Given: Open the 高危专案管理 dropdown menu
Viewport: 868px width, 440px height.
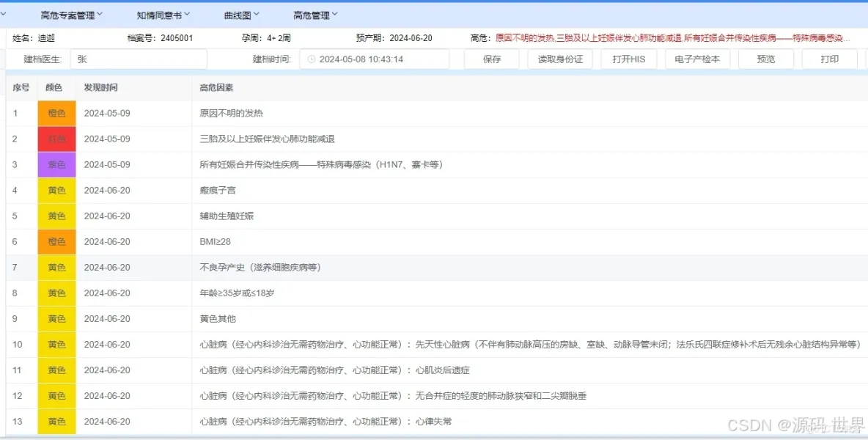Looking at the screenshot, I should click(71, 15).
